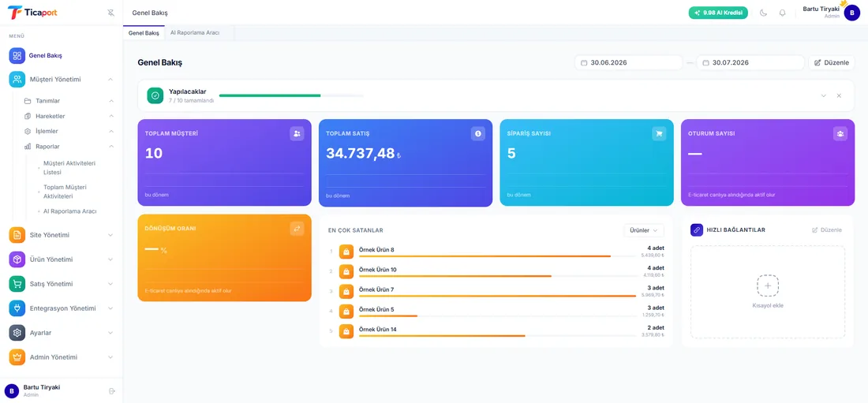This screenshot has width=868, height=403.
Task: Click the Admin Yönetimi crown icon
Action: (x=17, y=357)
